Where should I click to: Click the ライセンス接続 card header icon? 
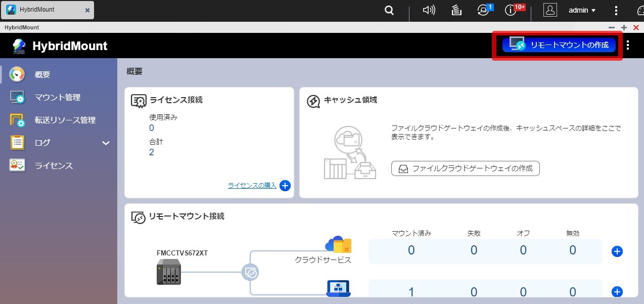click(139, 101)
